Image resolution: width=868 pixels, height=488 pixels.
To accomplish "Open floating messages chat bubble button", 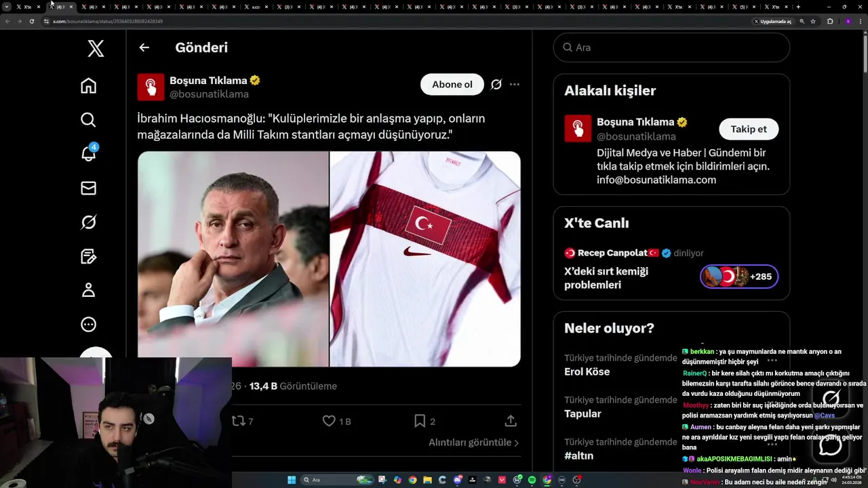I will [x=831, y=445].
